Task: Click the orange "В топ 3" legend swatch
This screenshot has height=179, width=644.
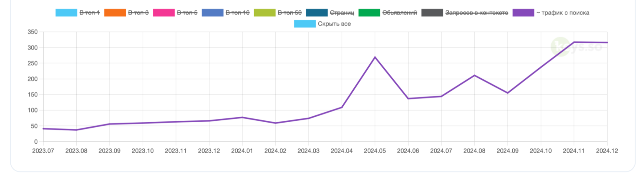Action: pos(115,13)
